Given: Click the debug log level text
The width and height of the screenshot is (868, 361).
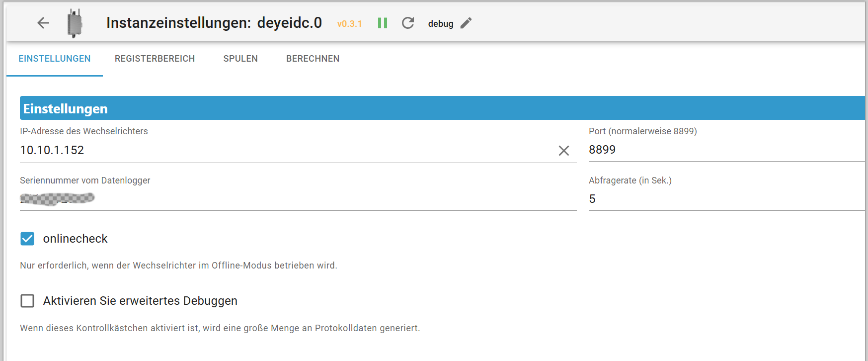Looking at the screenshot, I should (x=441, y=24).
